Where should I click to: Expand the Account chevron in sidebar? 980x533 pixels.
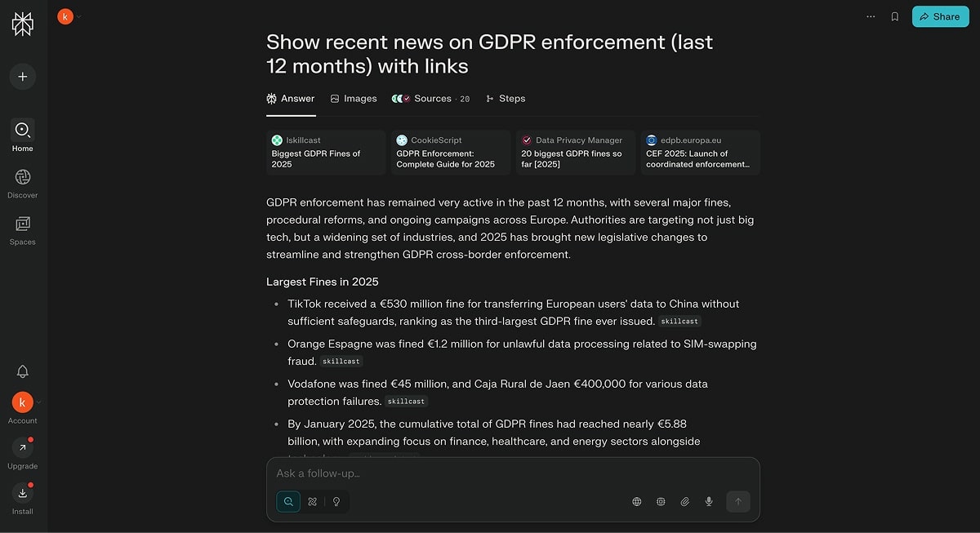pos(38,402)
